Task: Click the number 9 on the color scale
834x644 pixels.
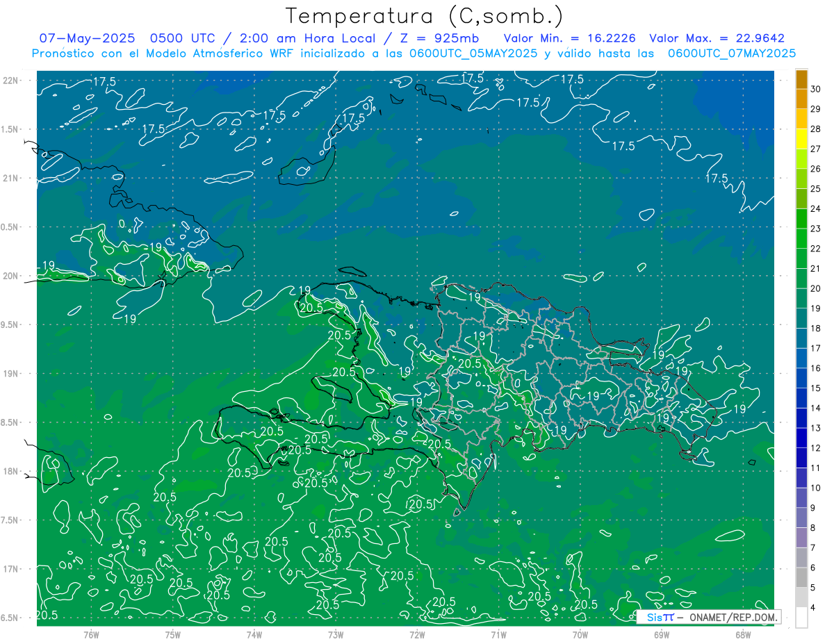Action: (814, 508)
